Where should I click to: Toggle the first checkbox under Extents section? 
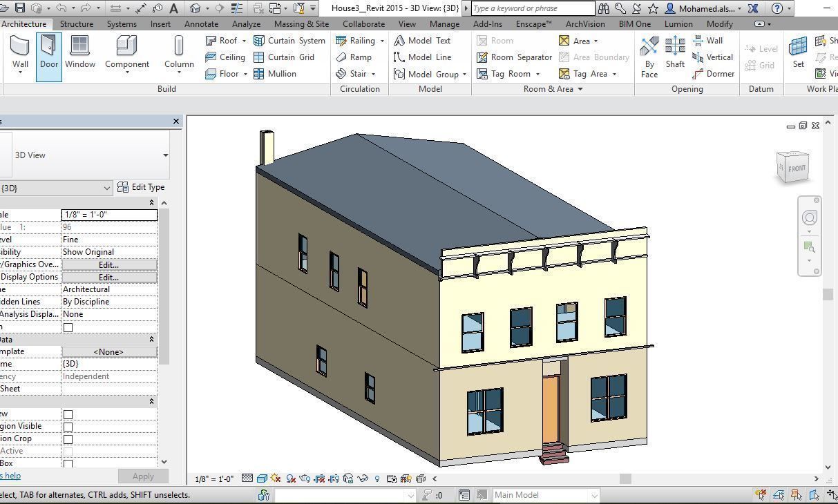[x=68, y=414]
